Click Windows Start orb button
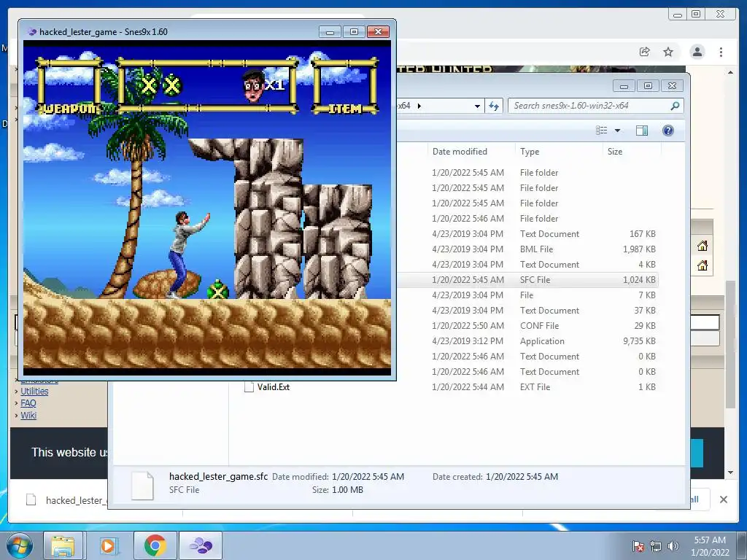 point(20,545)
